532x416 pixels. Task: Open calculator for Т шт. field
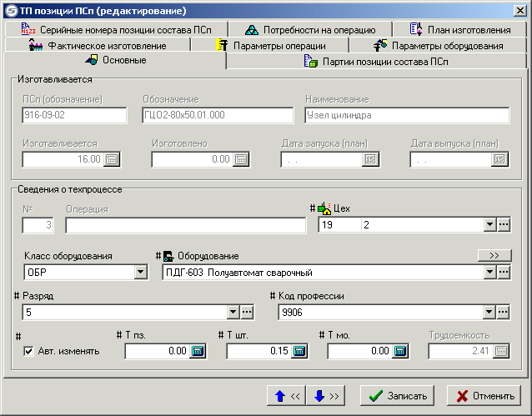pyautogui.click(x=299, y=352)
